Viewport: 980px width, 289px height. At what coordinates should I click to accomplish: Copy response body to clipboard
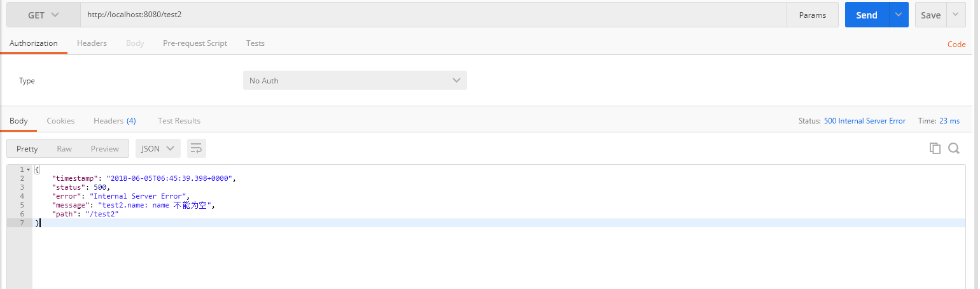click(x=935, y=148)
